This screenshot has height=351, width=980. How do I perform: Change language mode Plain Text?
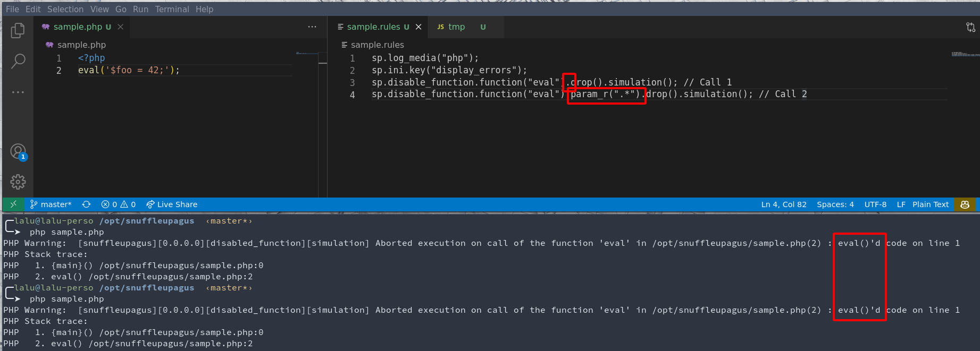tap(931, 204)
